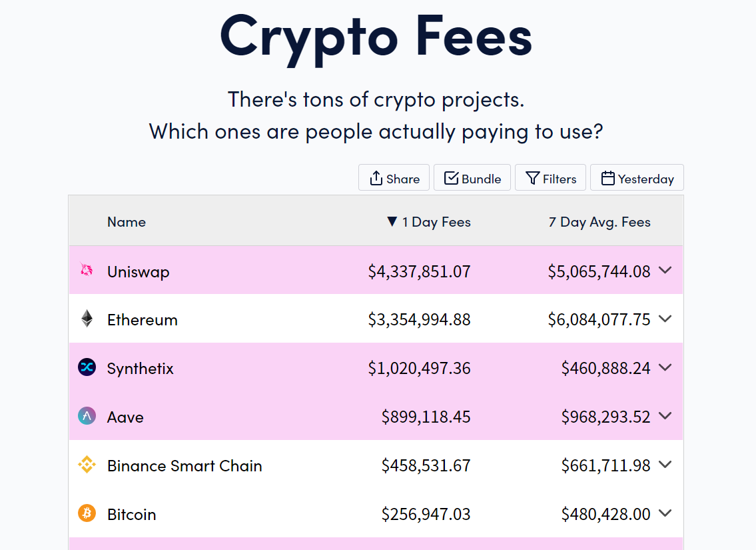Toggle the Bundle checkbox button

(x=472, y=178)
